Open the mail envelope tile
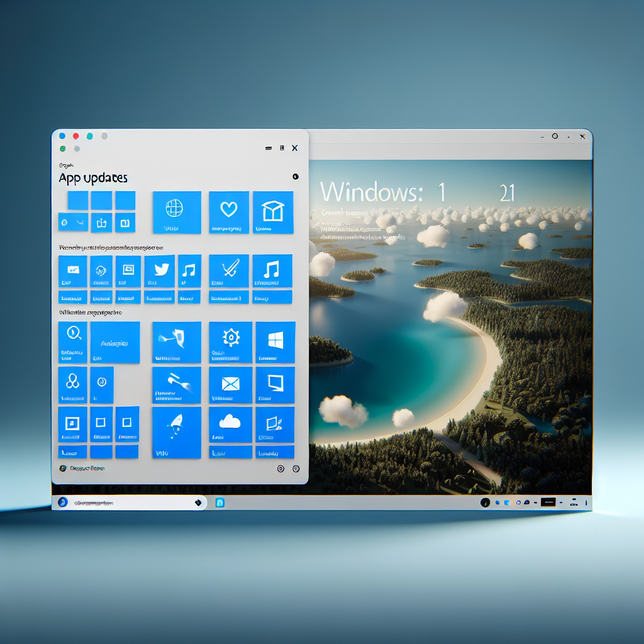Screen dimensions: 644x644 coord(230,385)
